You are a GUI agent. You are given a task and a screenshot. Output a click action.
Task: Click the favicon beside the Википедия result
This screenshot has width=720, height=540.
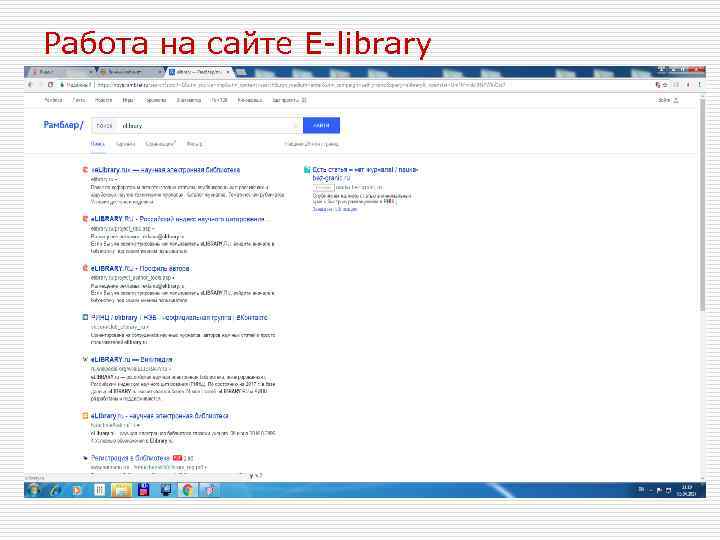pyautogui.click(x=85, y=360)
